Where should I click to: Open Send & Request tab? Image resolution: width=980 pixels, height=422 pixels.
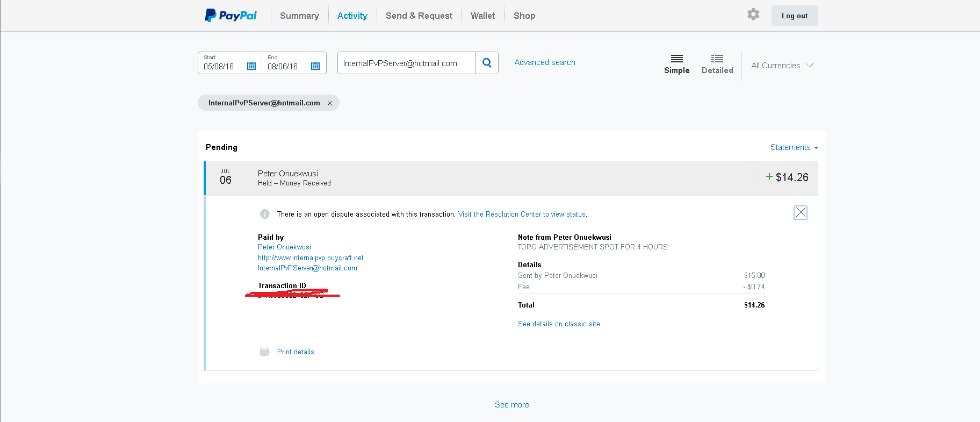(419, 16)
